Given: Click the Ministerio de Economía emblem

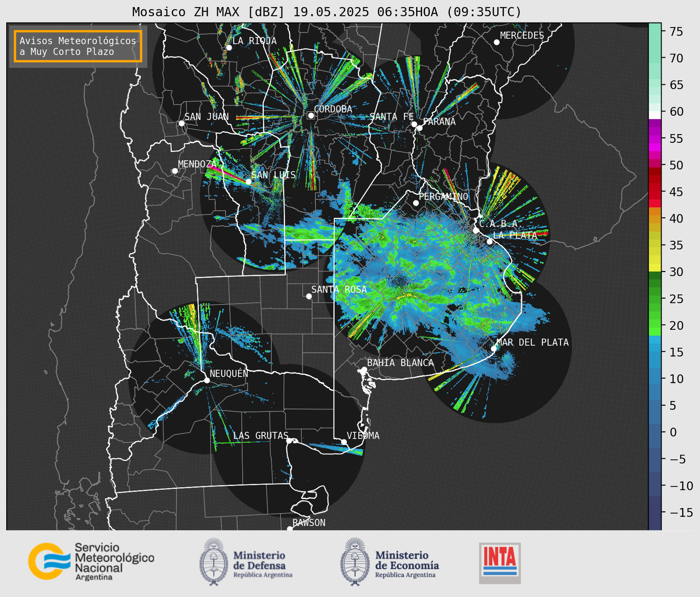Looking at the screenshot, I should pyautogui.click(x=355, y=562).
